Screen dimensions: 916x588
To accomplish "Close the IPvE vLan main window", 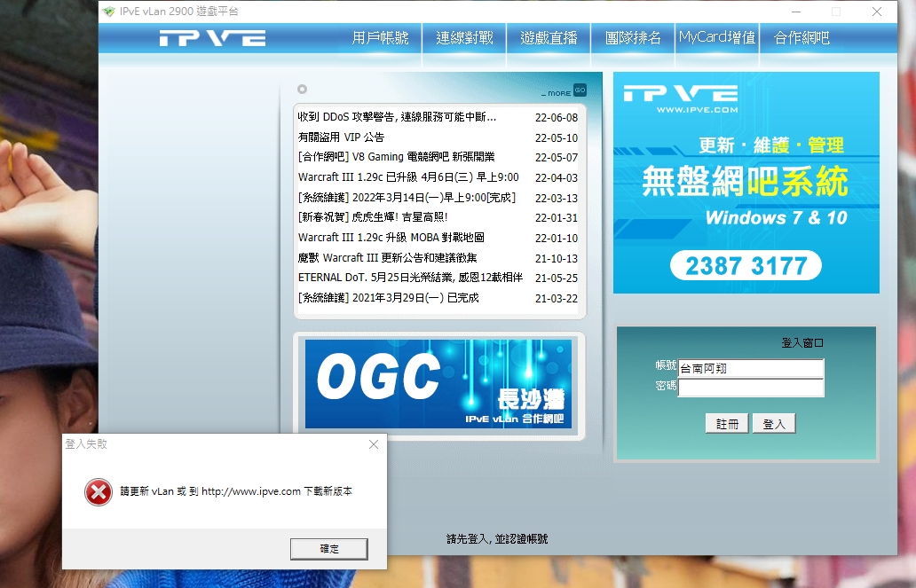I will tap(877, 12).
